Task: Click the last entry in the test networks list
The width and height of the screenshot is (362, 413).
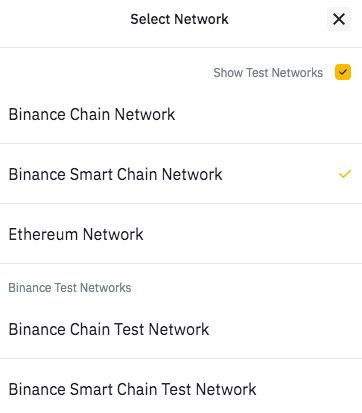Action: [x=181, y=389]
